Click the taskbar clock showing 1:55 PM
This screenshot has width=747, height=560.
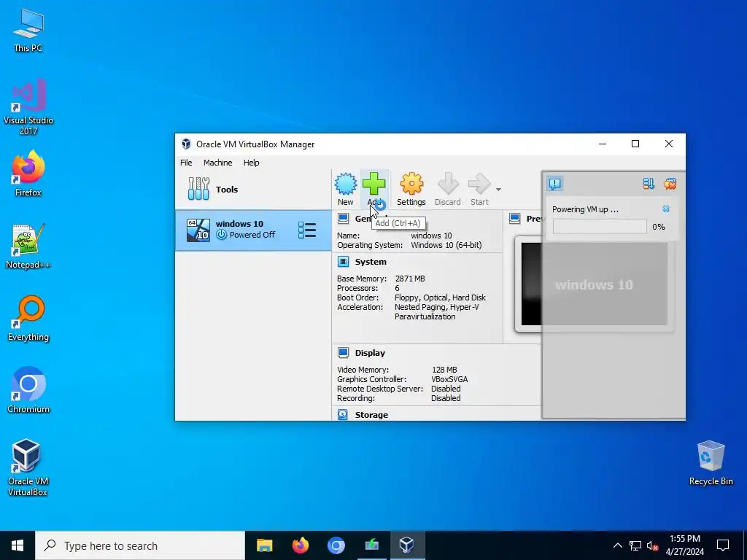(684, 545)
